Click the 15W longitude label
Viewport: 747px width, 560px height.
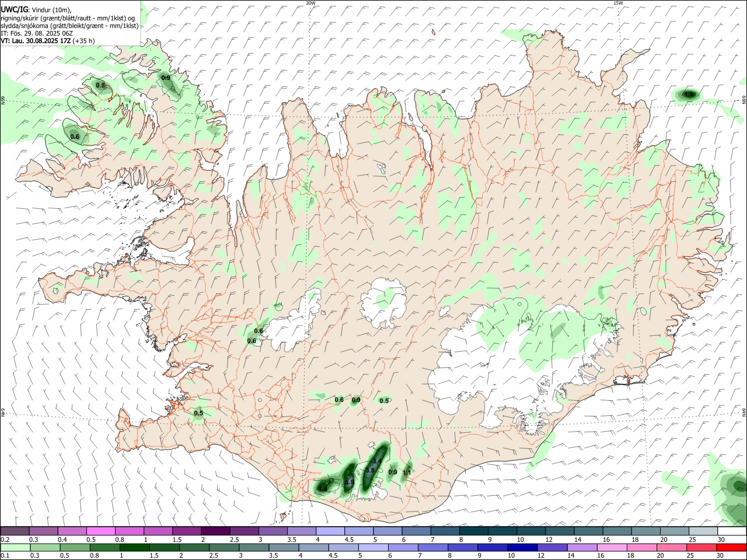click(618, 3)
